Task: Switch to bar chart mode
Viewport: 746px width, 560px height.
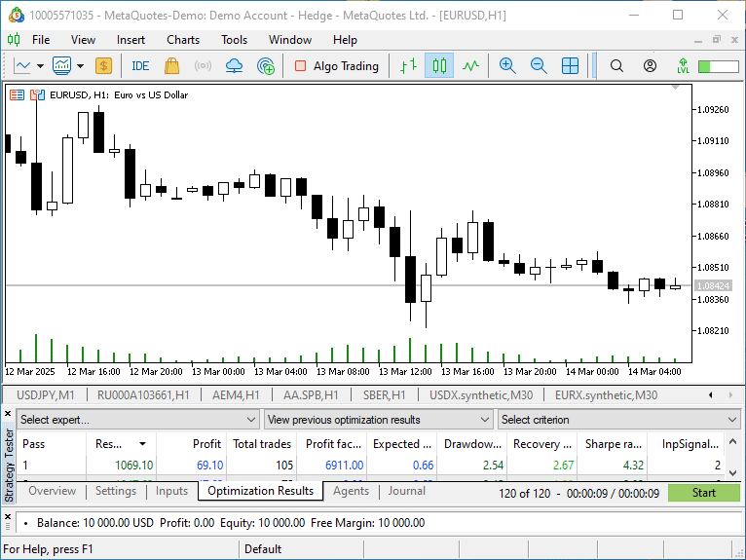Action: pyautogui.click(x=408, y=65)
